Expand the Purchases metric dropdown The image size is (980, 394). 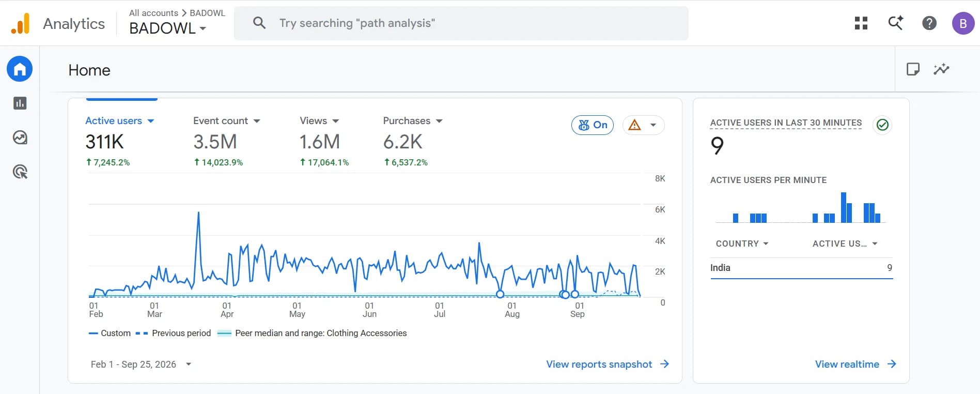click(439, 121)
